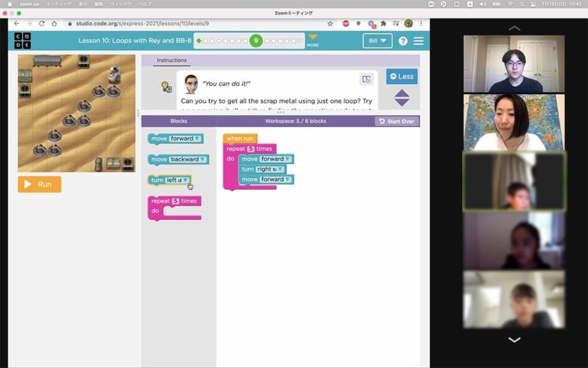Open the three-dot browser menu
Image resolution: width=588 pixels, height=368 pixels.
pos(421,23)
